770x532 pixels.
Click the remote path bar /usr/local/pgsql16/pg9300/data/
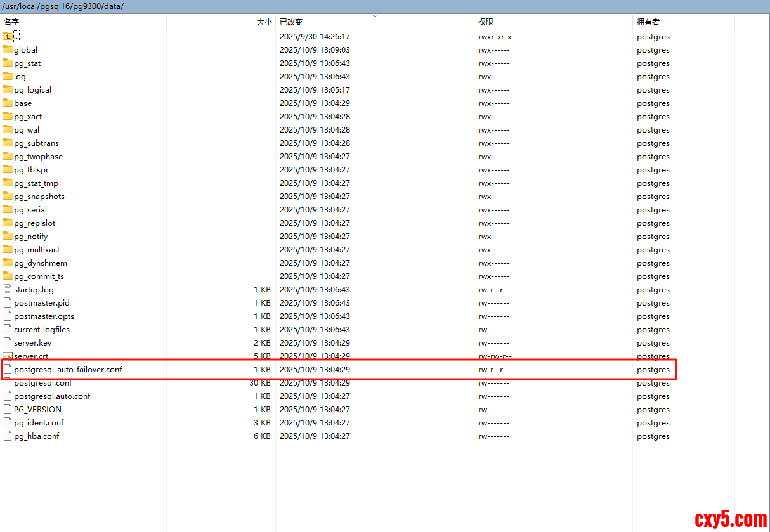[x=63, y=6]
